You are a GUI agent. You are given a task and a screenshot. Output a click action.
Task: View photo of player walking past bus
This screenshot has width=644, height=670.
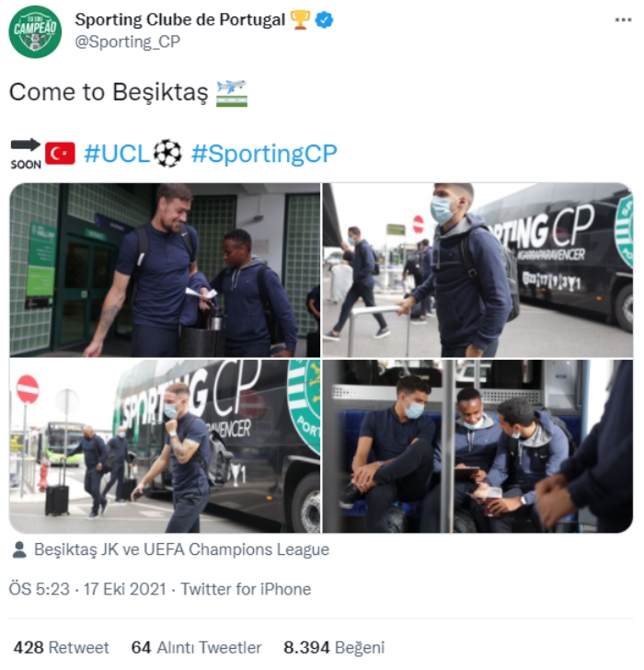click(x=165, y=446)
